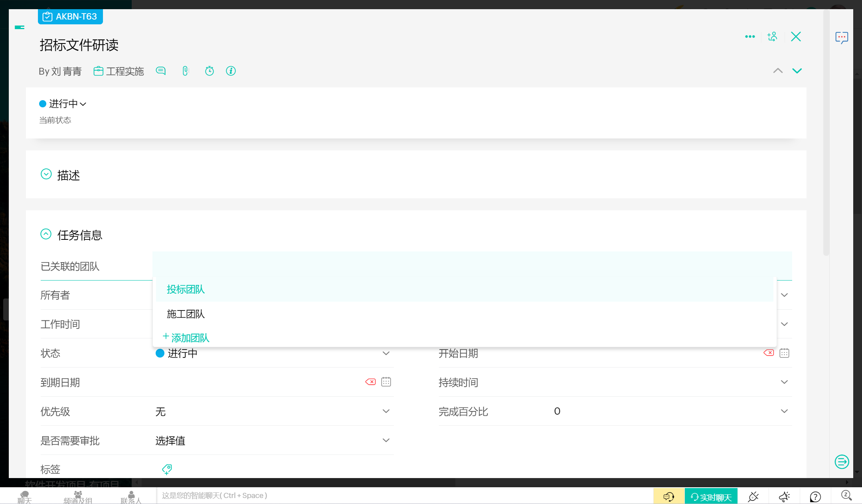Open the 开始日期 calendar picker
This screenshot has height=504, width=862.
click(x=784, y=353)
